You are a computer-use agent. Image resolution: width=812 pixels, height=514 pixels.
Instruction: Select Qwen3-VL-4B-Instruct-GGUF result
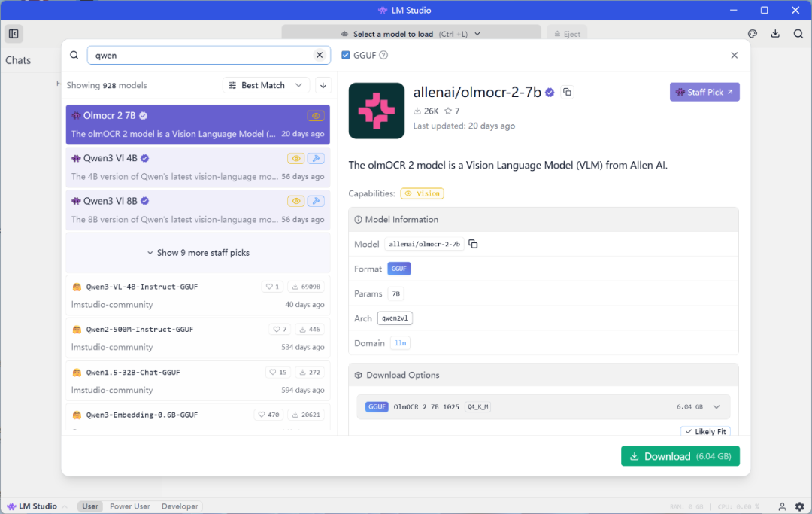coord(198,295)
